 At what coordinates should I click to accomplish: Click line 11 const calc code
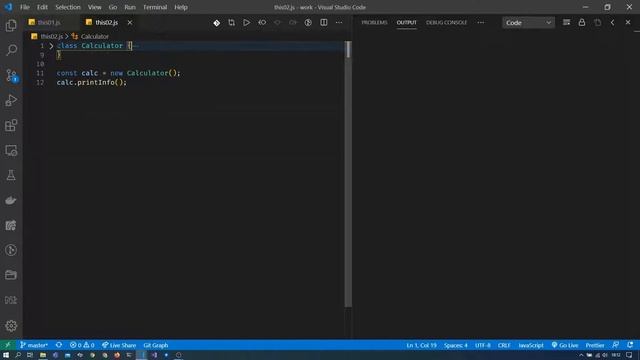pyautogui.click(x=118, y=73)
